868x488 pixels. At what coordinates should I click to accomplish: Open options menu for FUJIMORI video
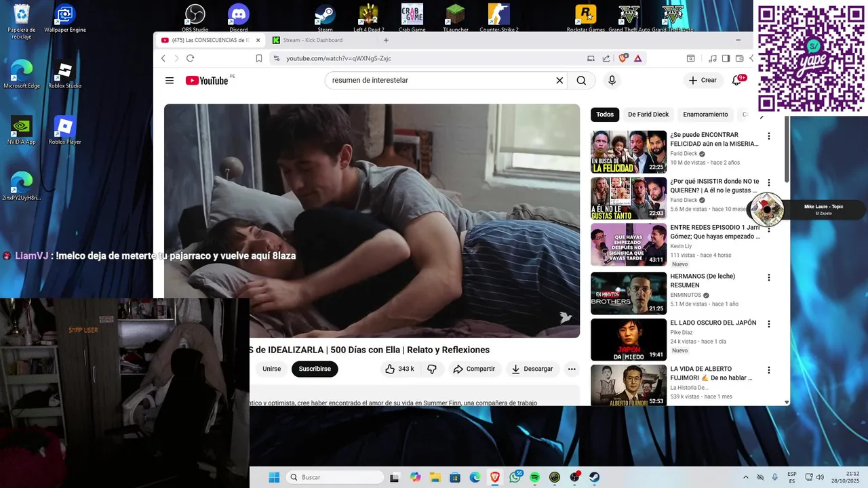point(769,370)
